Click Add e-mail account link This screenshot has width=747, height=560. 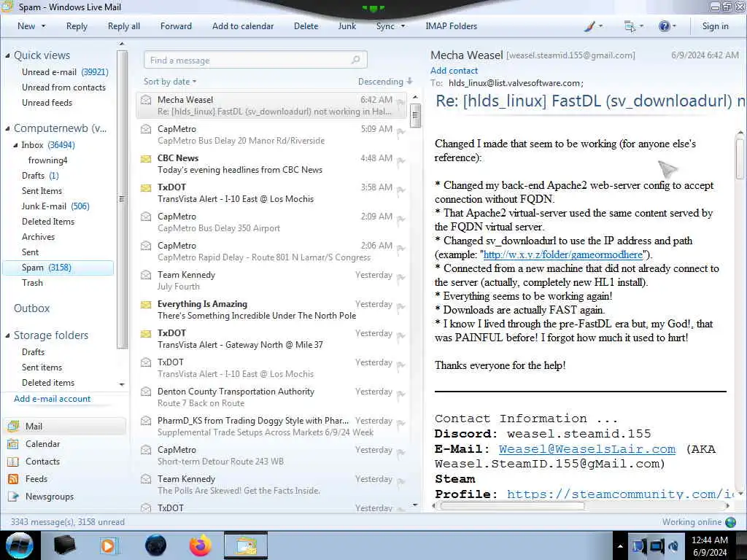point(52,399)
